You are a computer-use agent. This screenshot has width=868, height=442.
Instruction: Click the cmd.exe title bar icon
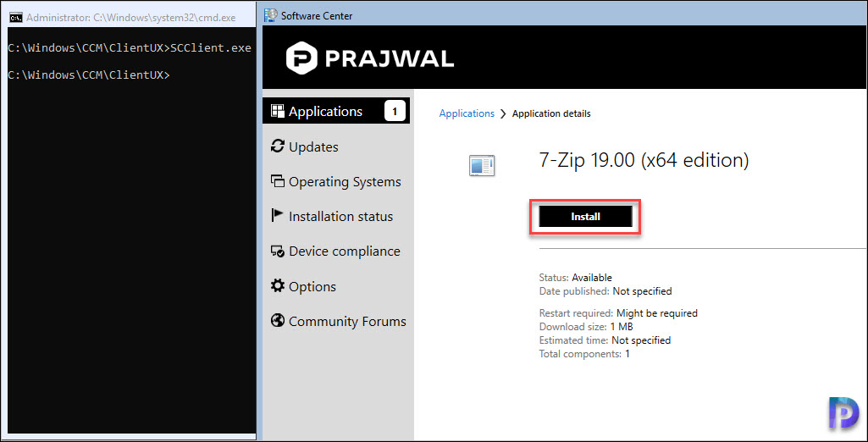click(16, 18)
